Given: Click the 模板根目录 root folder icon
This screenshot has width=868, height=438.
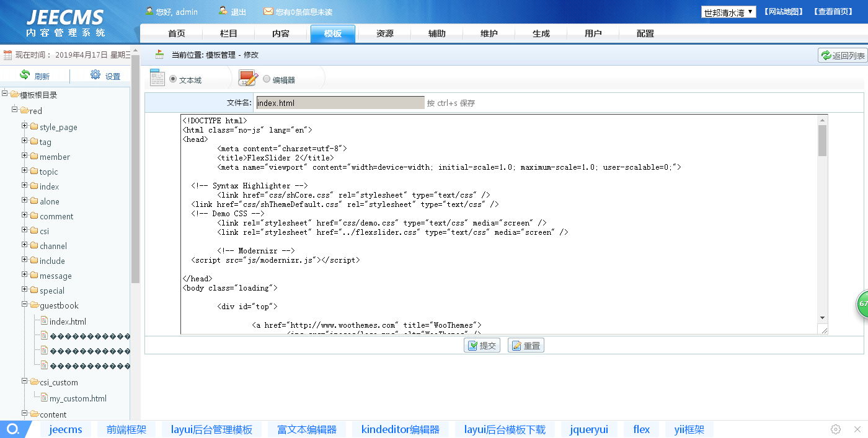Looking at the screenshot, I should point(14,94).
